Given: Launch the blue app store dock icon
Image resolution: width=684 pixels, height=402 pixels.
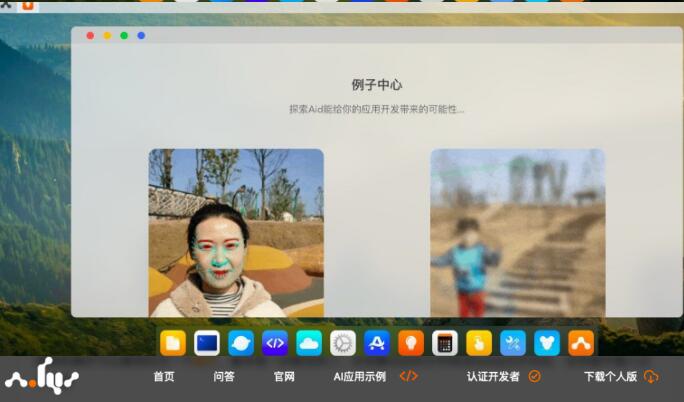Looking at the screenshot, I should (x=377, y=343).
